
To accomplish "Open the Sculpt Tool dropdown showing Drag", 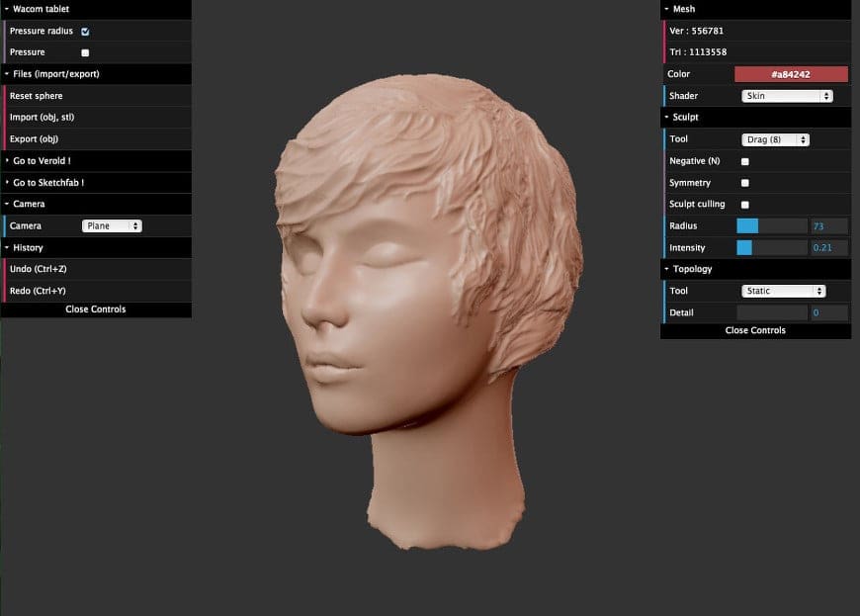I will point(775,139).
